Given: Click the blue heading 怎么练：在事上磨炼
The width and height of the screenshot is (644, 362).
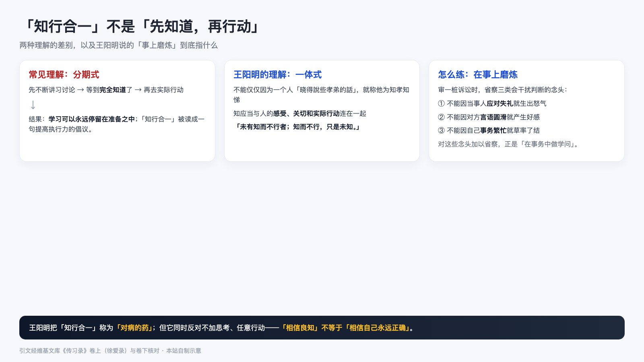Looking at the screenshot, I should 478,74.
